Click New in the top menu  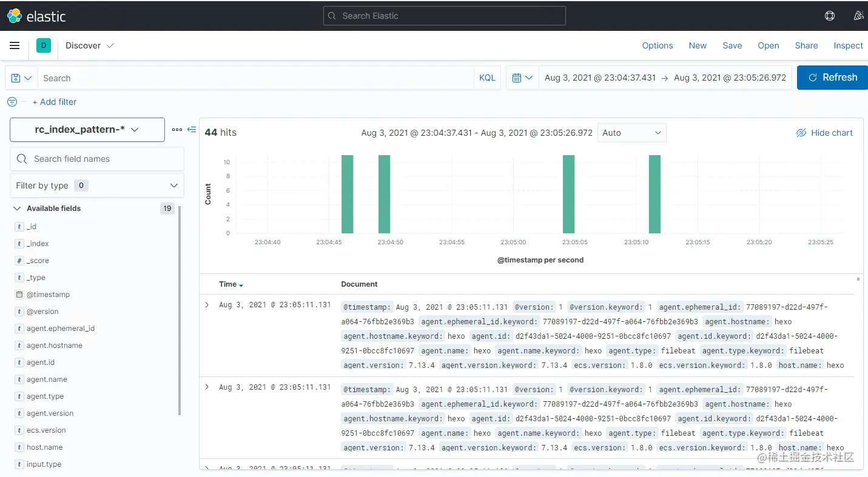pos(698,45)
